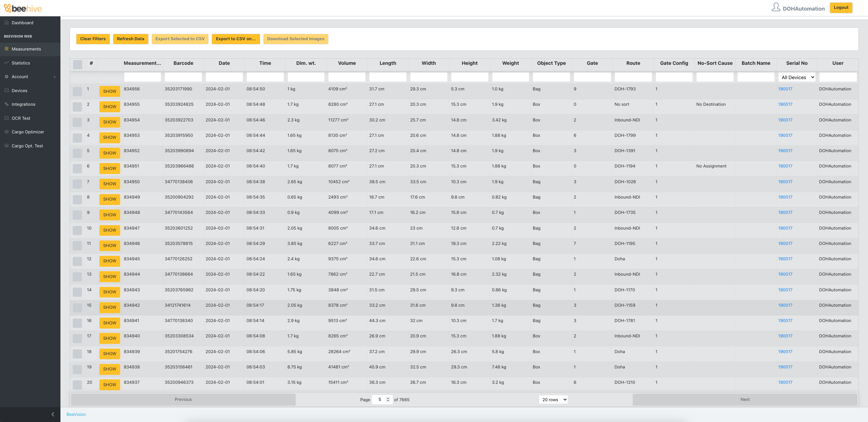Viewport: 868px width, 422px height.
Task: Click the Cargo Optimizer layers icon
Action: click(x=6, y=132)
